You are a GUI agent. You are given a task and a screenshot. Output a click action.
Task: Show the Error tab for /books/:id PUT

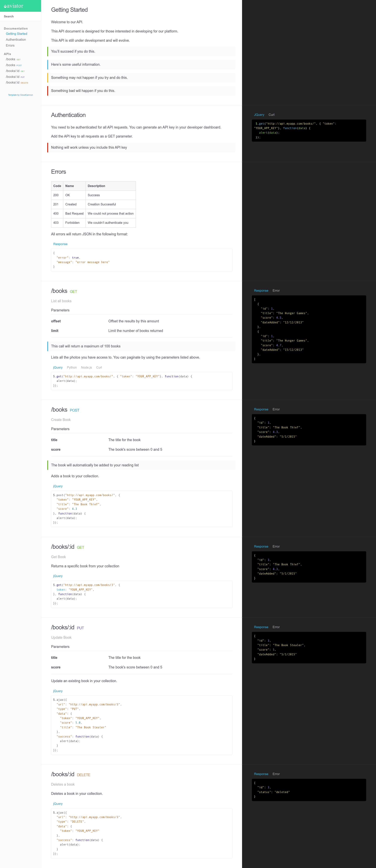pos(276,627)
